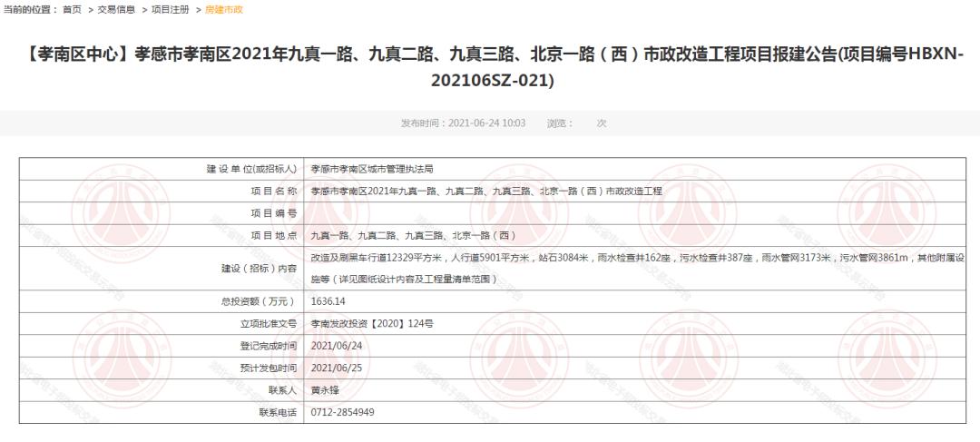Open the 交易信息 breadcrumb link

(116, 9)
